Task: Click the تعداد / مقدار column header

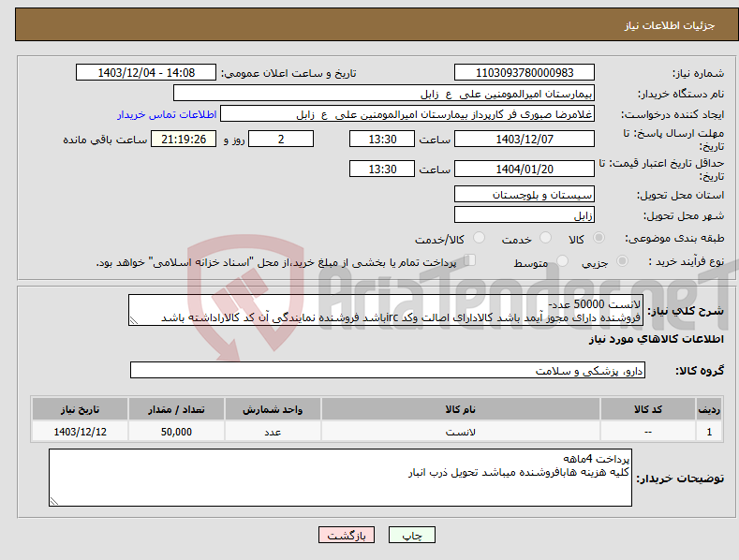Action: (x=176, y=409)
